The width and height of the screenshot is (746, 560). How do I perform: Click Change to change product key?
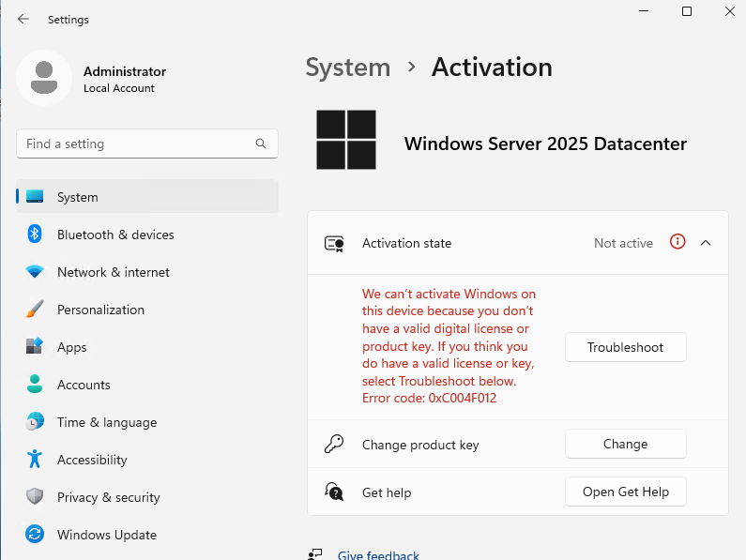click(626, 444)
